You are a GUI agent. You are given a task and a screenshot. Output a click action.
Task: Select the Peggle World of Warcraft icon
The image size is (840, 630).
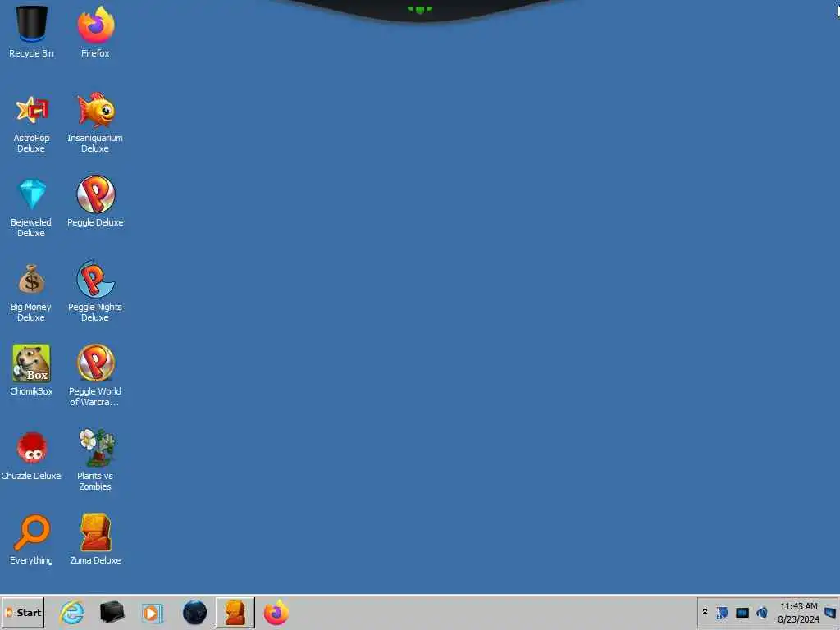[95, 376]
